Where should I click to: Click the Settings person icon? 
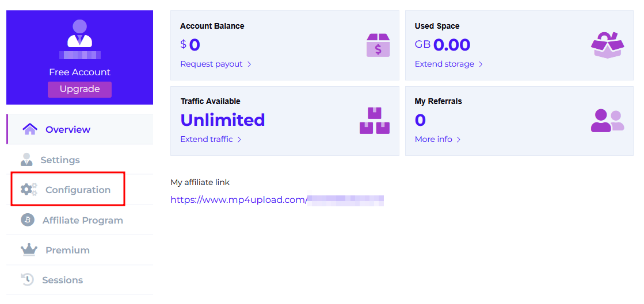(26, 160)
